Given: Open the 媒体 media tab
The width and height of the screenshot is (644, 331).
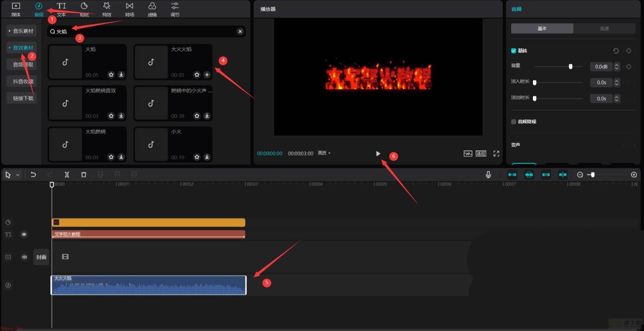Looking at the screenshot, I should 16,9.
